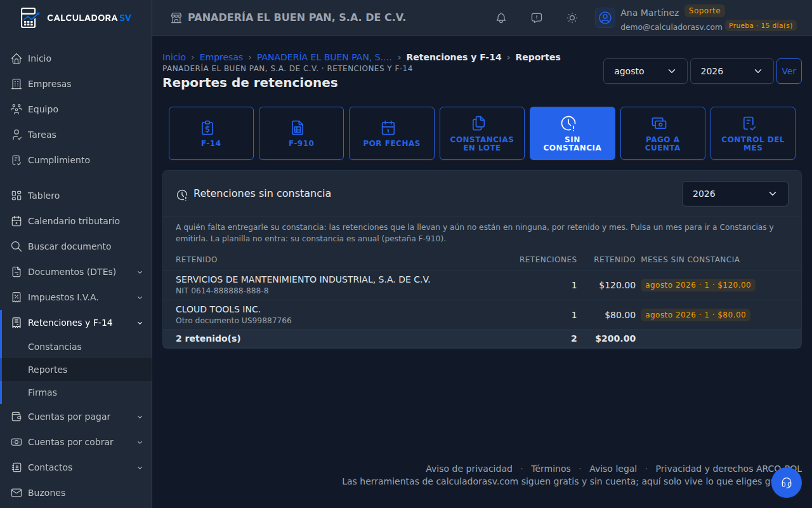
Task: Click the CalculadoraSV logo
Action: pos(75,18)
